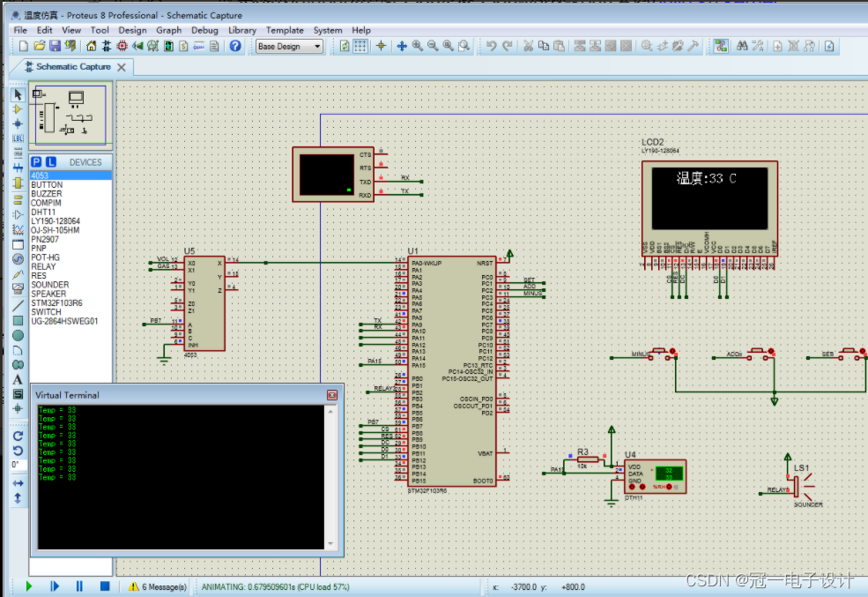Zoom to the selected area
The height and width of the screenshot is (597, 868).
(464, 46)
